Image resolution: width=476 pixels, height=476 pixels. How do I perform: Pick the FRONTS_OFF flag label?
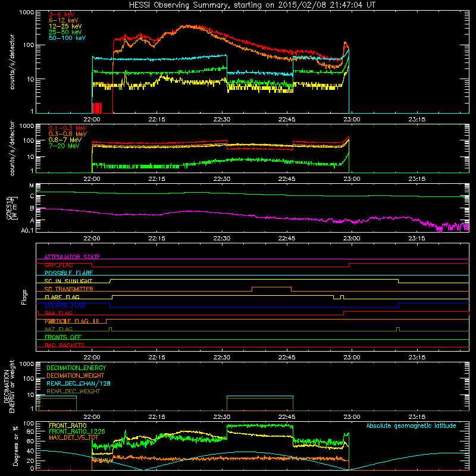click(63, 337)
